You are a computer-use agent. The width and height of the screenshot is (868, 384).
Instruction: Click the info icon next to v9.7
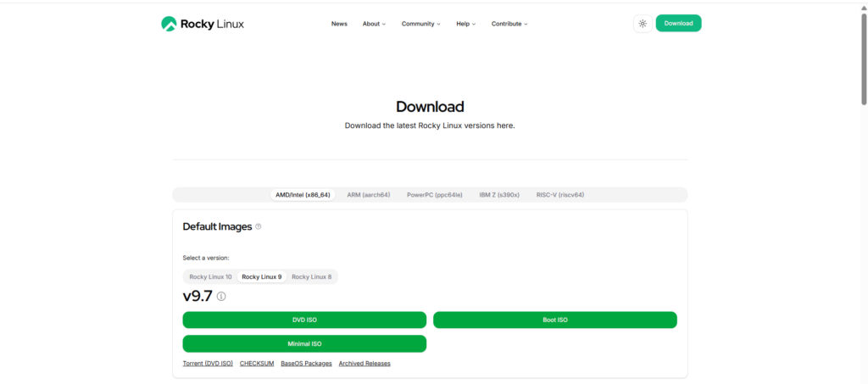pyautogui.click(x=221, y=297)
